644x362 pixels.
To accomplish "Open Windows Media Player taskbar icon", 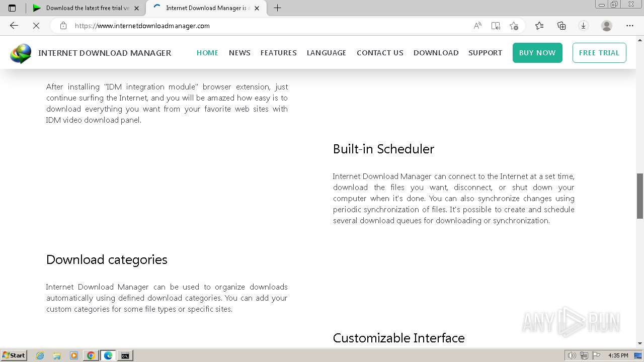I will coord(74,355).
